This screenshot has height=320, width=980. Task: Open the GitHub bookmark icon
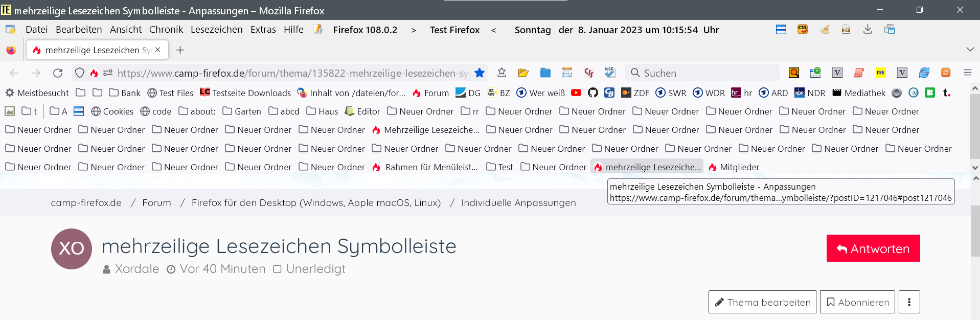[x=593, y=93]
